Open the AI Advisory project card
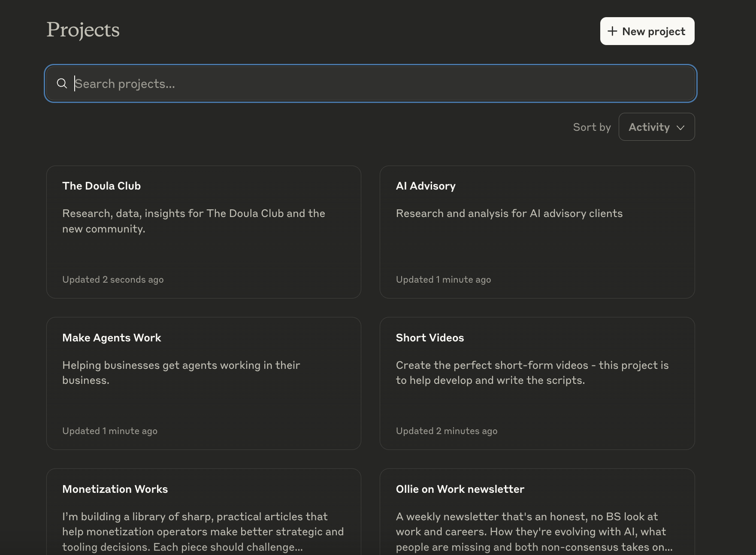This screenshot has height=555, width=756. click(x=537, y=232)
